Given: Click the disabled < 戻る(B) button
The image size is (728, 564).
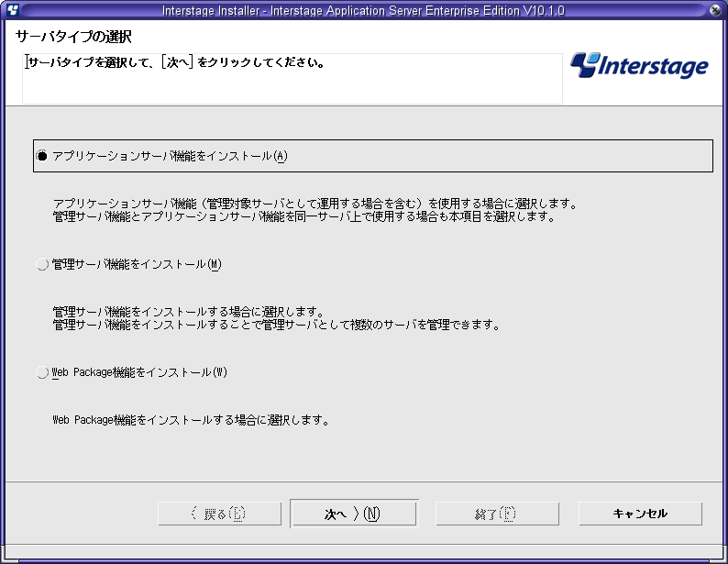Looking at the screenshot, I should tap(220, 514).
